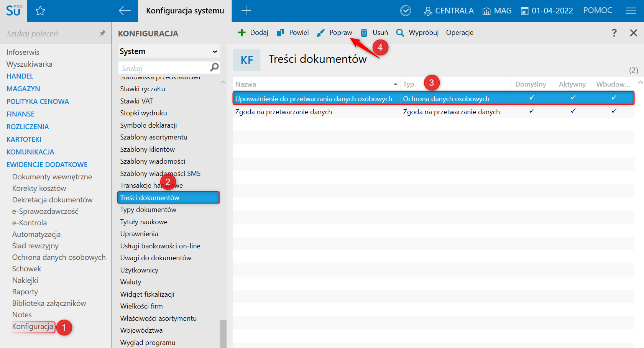Sort by the Aktywny column header
This screenshot has width=644, height=348.
tap(572, 84)
